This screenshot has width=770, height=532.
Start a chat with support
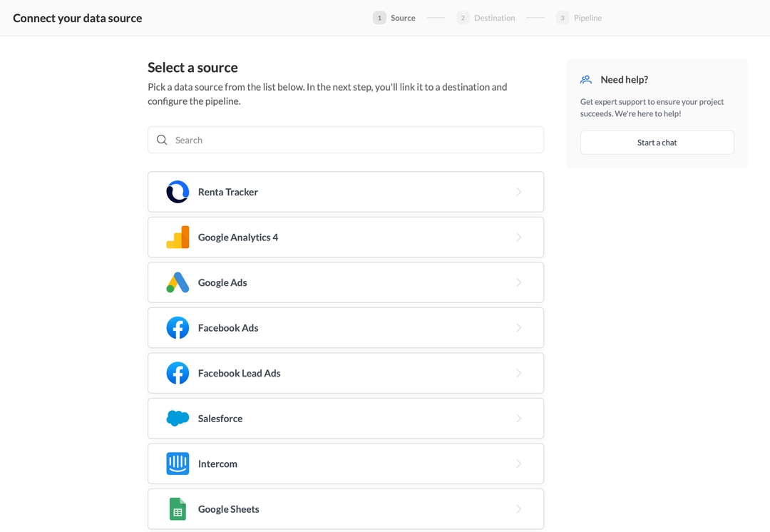[x=657, y=143]
